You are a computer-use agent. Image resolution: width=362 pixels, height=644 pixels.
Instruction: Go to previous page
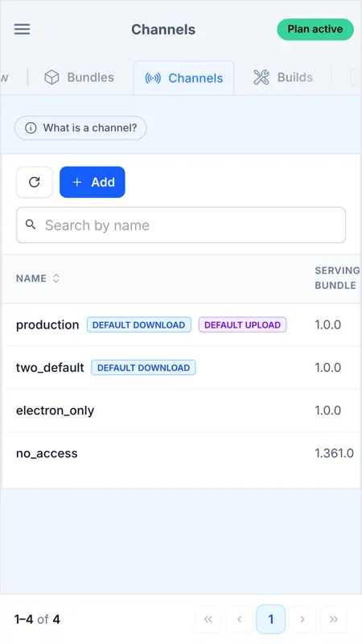click(x=239, y=619)
